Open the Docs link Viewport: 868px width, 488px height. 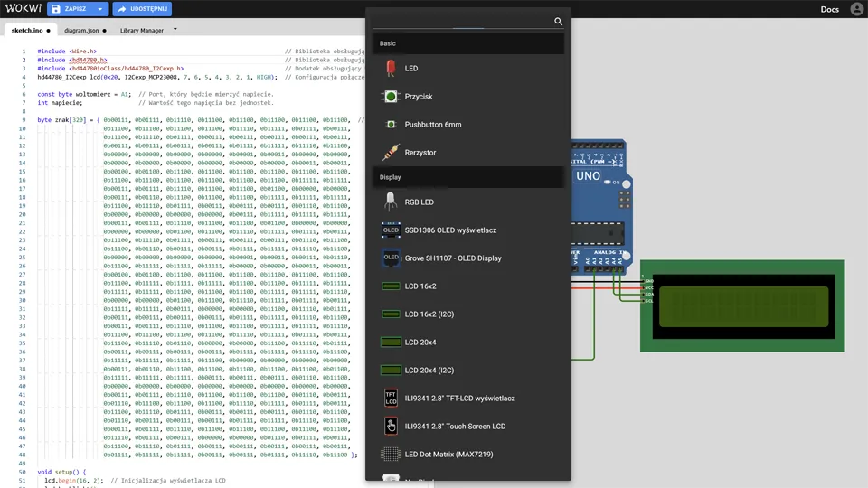click(829, 9)
